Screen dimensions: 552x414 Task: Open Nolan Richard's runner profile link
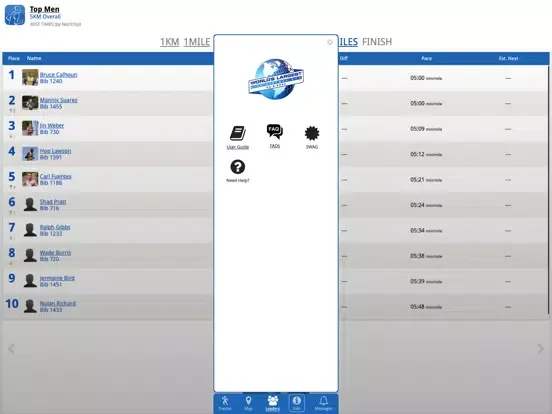pos(58,303)
